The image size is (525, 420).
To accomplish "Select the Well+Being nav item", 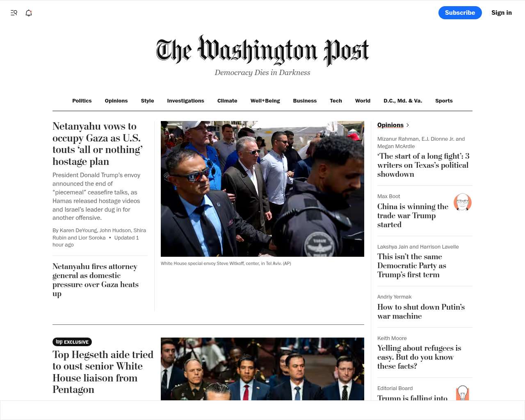I will (265, 100).
